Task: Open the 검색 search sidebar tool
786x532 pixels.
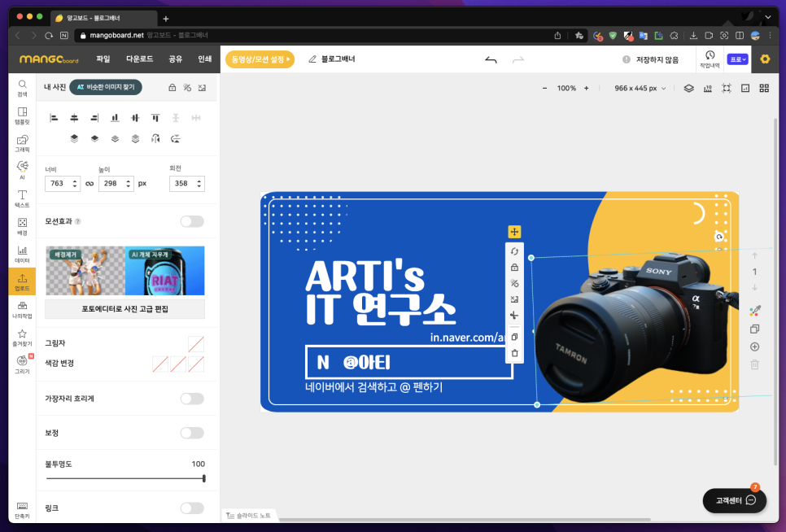Action: click(22, 88)
